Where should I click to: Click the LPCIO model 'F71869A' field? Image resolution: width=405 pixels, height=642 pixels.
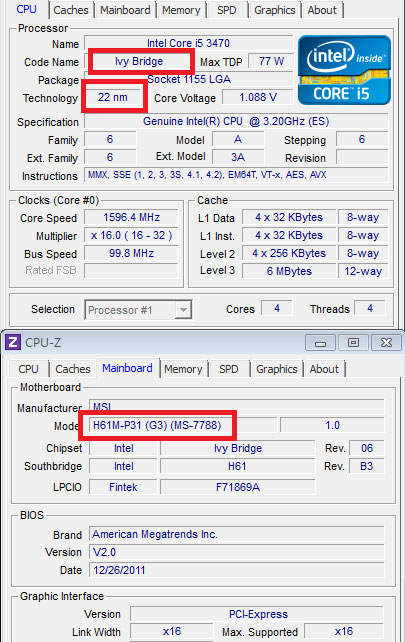pyautogui.click(x=238, y=487)
